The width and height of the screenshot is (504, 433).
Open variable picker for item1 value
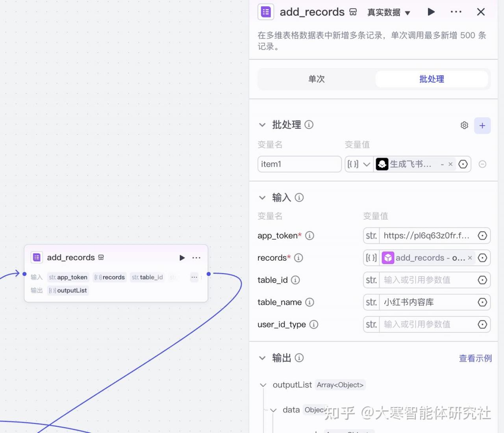coord(463,164)
